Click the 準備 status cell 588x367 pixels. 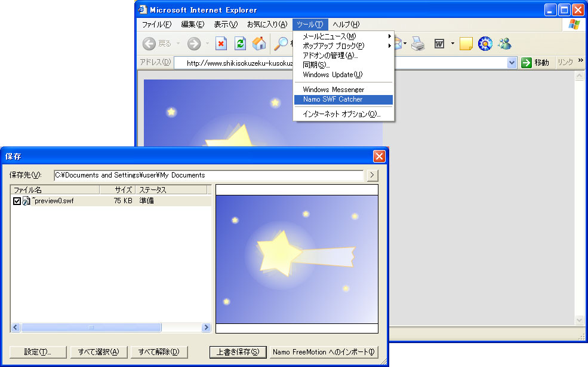tap(147, 201)
